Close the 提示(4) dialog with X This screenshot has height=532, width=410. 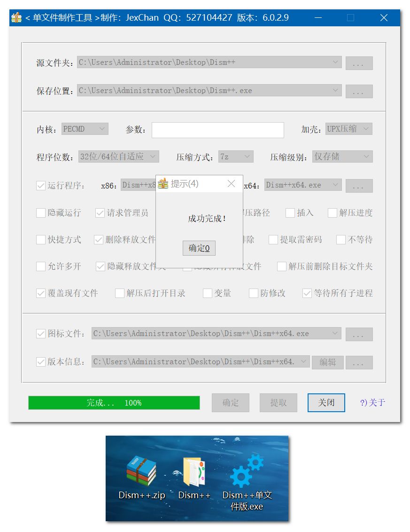[231, 184]
